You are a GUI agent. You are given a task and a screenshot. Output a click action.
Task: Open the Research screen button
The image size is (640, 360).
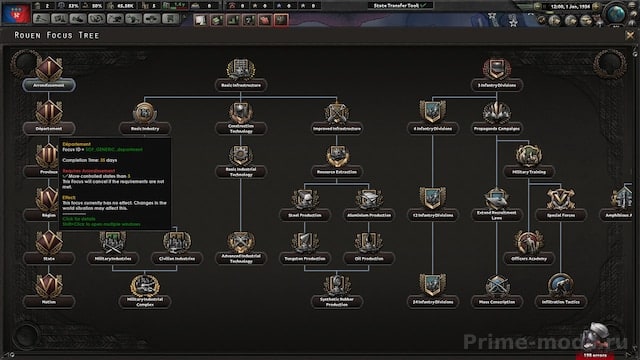point(60,19)
